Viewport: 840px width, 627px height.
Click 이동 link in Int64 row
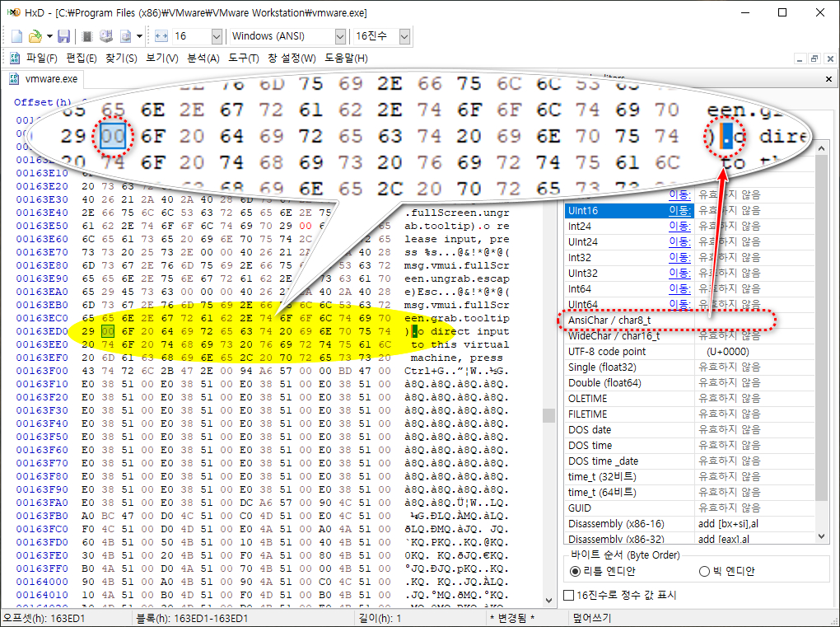(679, 289)
